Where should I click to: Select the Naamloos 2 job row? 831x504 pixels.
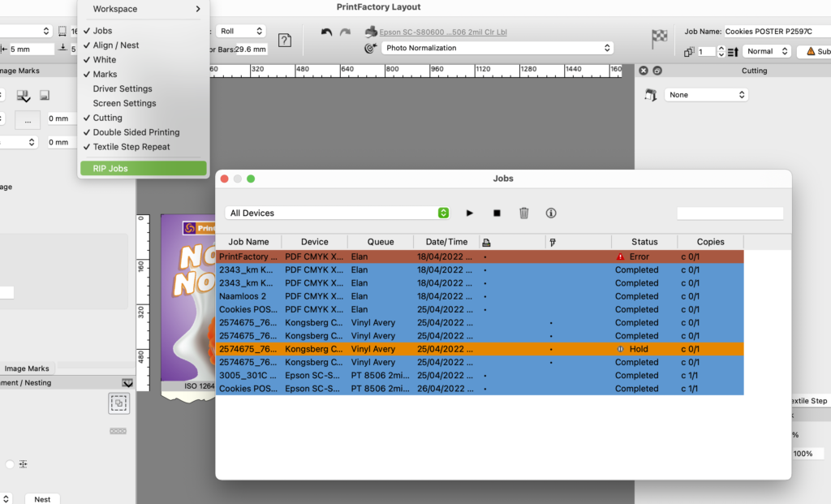click(x=480, y=296)
